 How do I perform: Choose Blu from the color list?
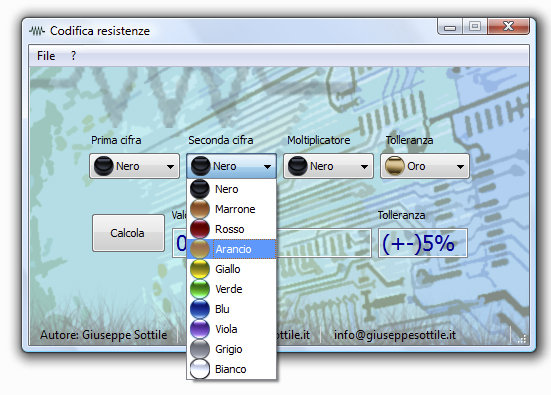(232, 309)
